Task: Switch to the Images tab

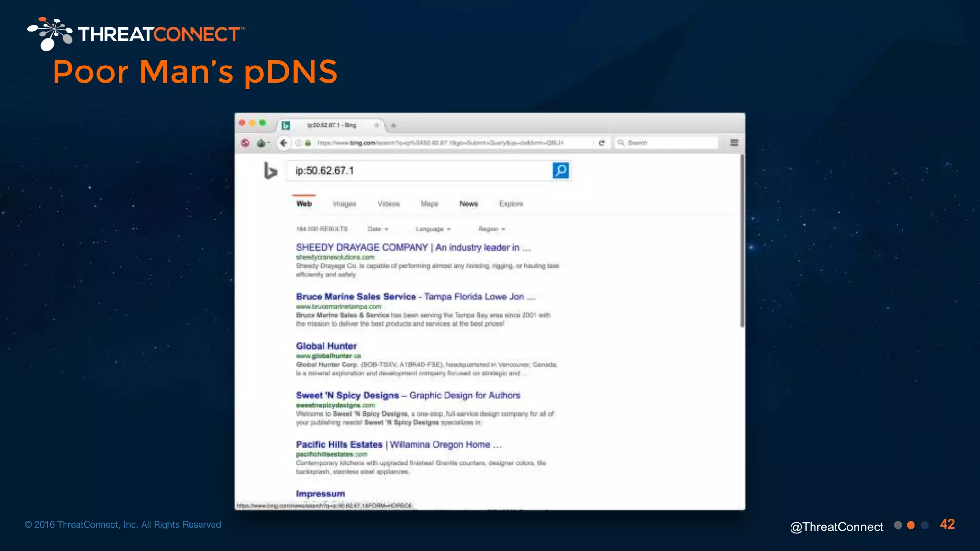Action: click(345, 204)
